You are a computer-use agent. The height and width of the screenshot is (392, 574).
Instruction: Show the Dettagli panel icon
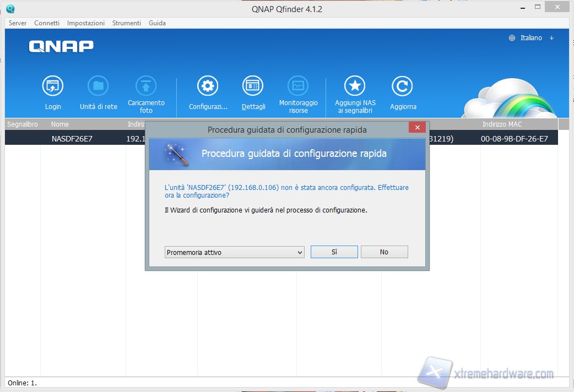(x=253, y=86)
